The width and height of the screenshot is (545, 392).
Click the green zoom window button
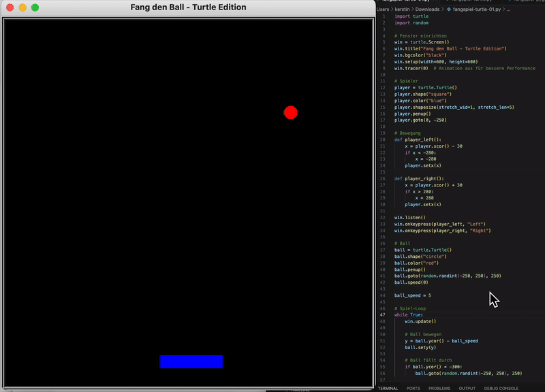(35, 7)
